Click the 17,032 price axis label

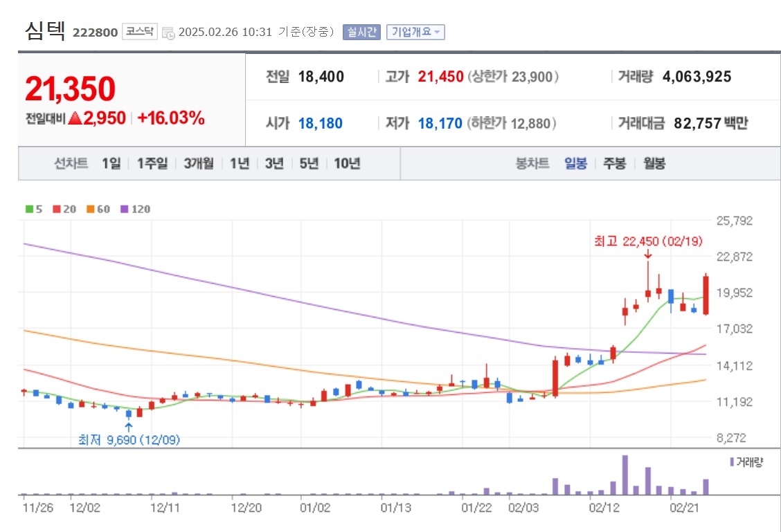(734, 329)
